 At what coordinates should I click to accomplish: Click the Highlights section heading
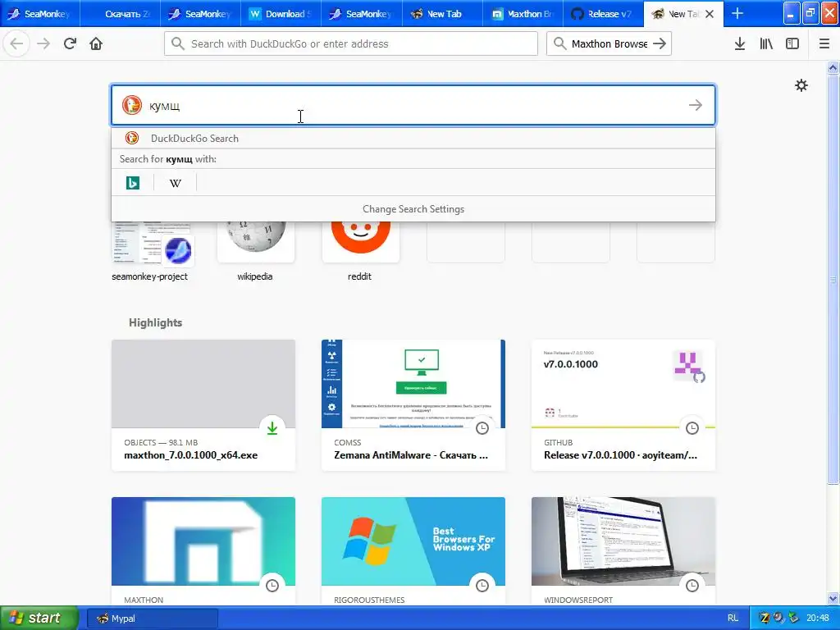pyautogui.click(x=155, y=322)
